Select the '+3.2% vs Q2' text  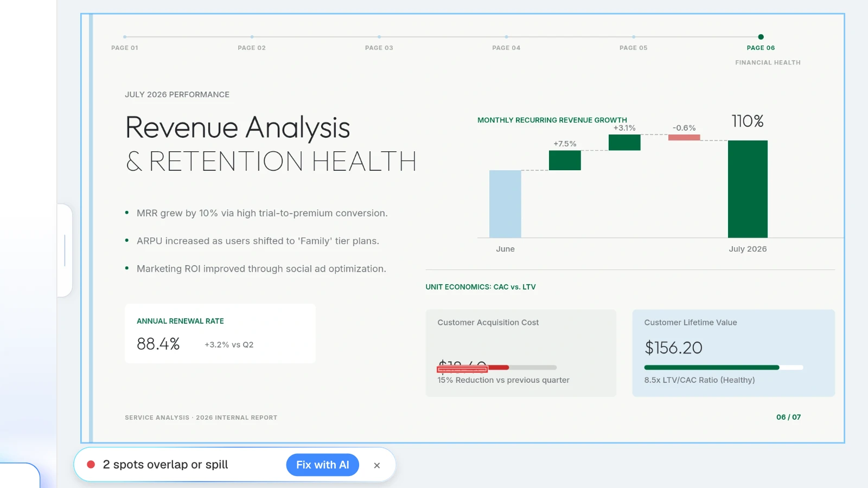tap(229, 345)
